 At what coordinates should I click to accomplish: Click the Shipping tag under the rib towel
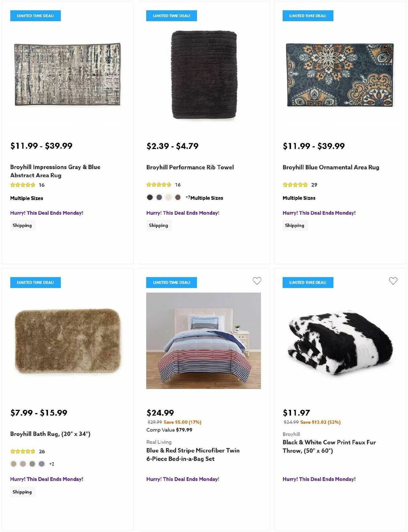click(x=158, y=225)
